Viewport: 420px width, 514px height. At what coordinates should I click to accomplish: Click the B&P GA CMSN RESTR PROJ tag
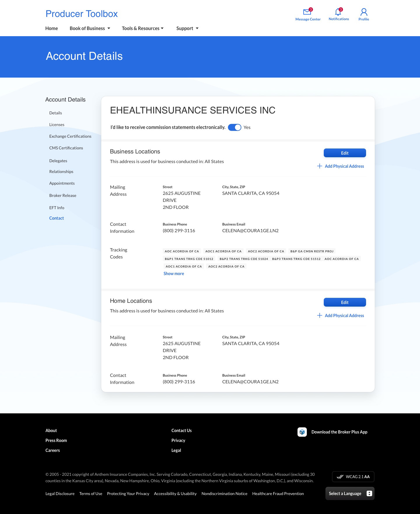click(x=312, y=251)
